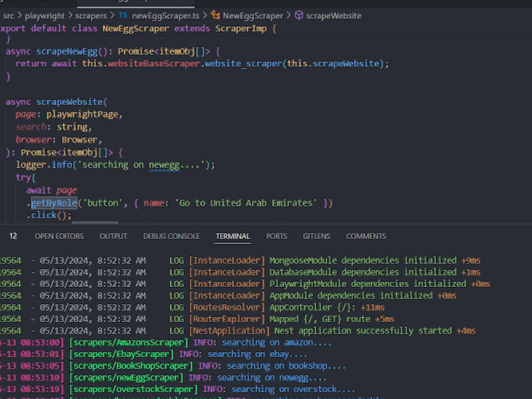Open the COMMENTS panel tab

pyautogui.click(x=366, y=236)
